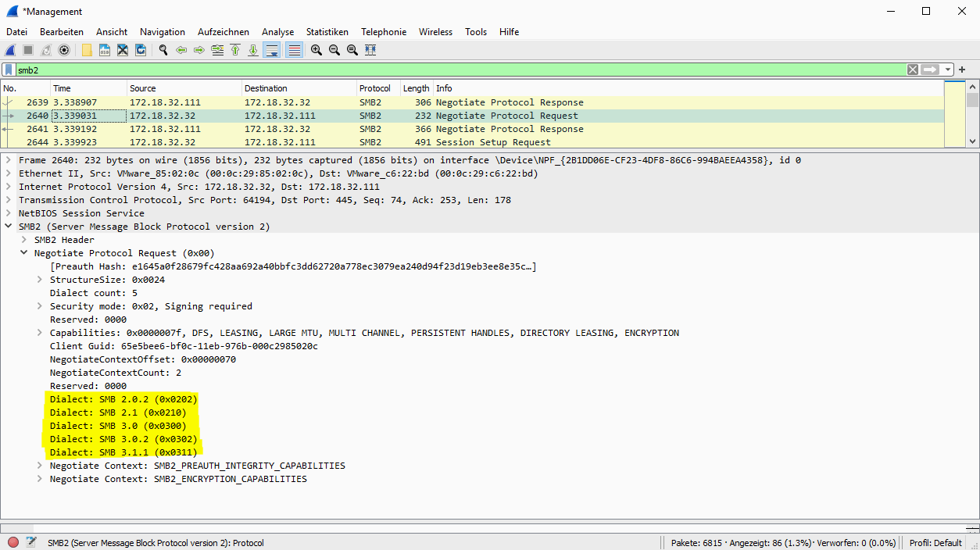The image size is (980, 550).
Task: Collapse the Negotiate Protocol Request node
Action: (24, 253)
